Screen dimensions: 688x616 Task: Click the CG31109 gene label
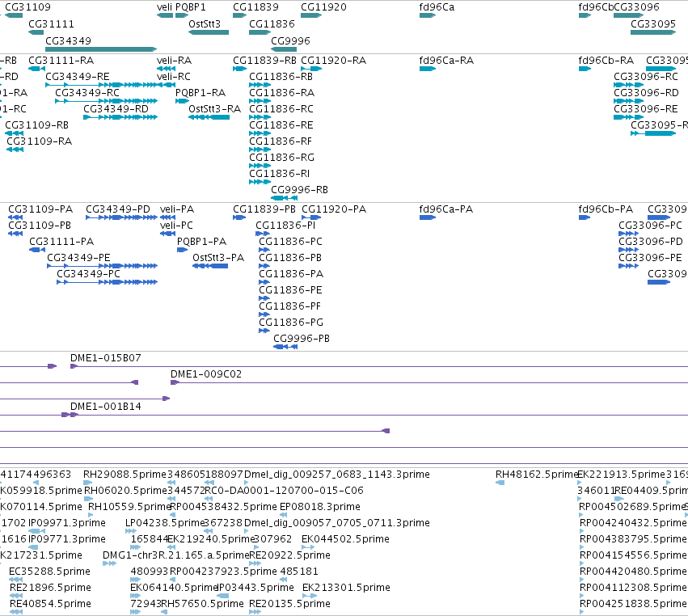pyautogui.click(x=27, y=7)
